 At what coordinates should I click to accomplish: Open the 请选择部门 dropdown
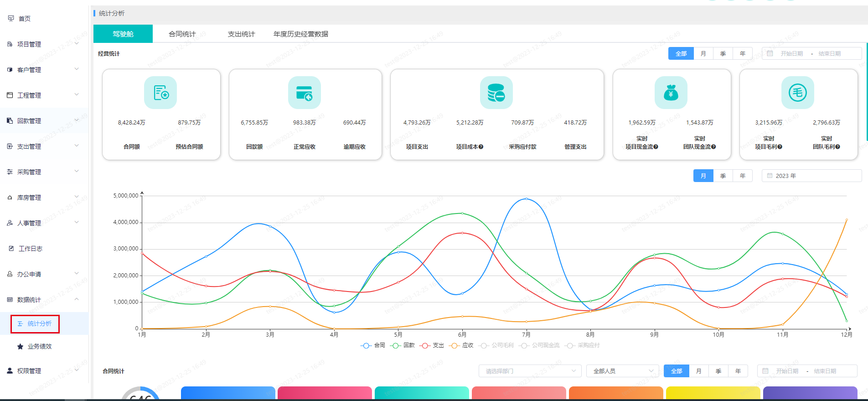click(530, 371)
